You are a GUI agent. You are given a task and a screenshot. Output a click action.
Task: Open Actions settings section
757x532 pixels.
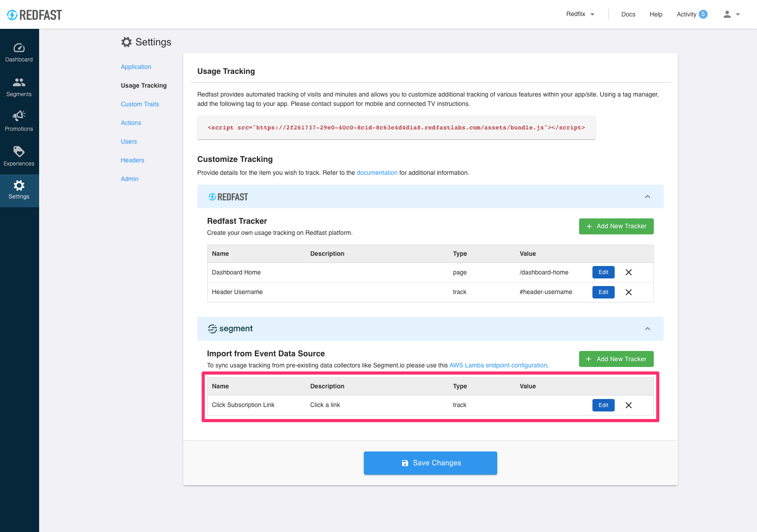(x=131, y=123)
